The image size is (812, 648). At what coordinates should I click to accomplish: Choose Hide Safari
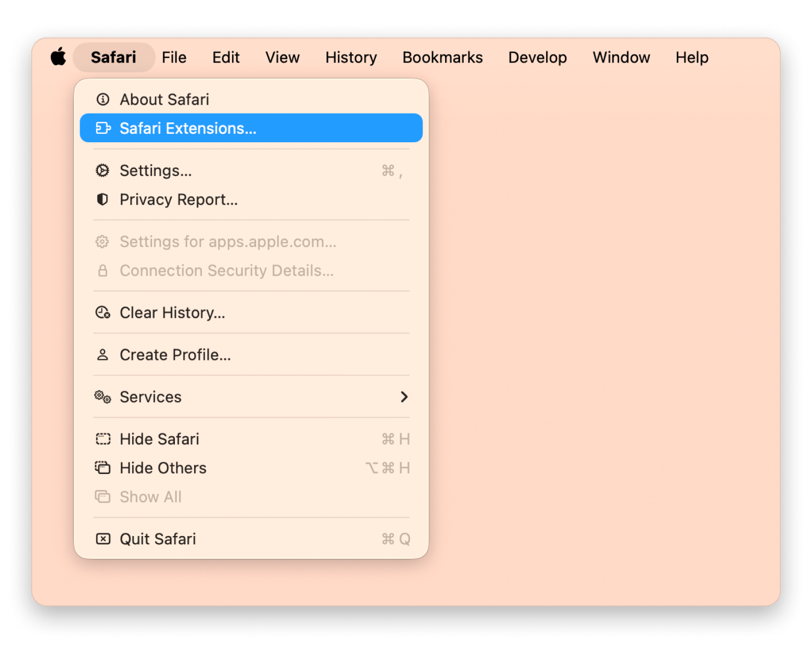[251, 439]
